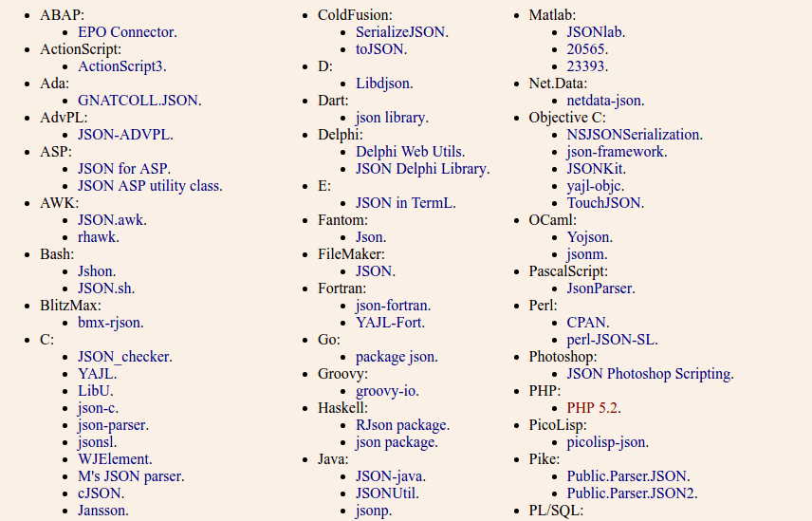Click JSON link under FileMaker
812x521 pixels.
pyautogui.click(x=374, y=271)
